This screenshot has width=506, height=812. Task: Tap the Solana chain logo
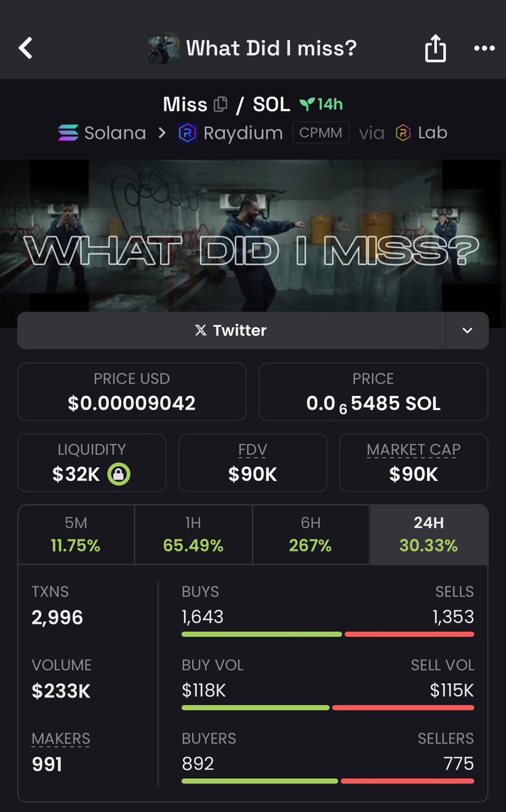(x=68, y=133)
